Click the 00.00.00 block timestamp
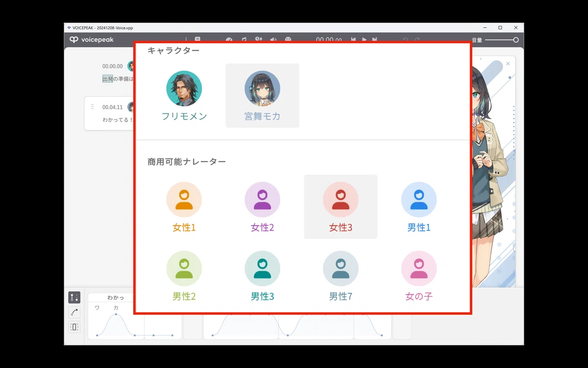588x368 pixels. [x=113, y=66]
